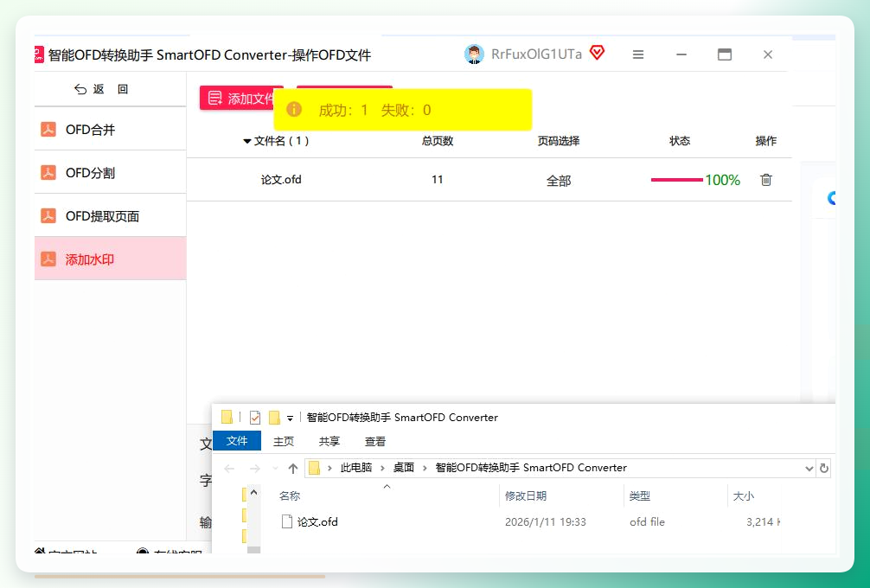Click 全部 page selection for 论文.ofd
The image size is (870, 588).
pyautogui.click(x=558, y=181)
